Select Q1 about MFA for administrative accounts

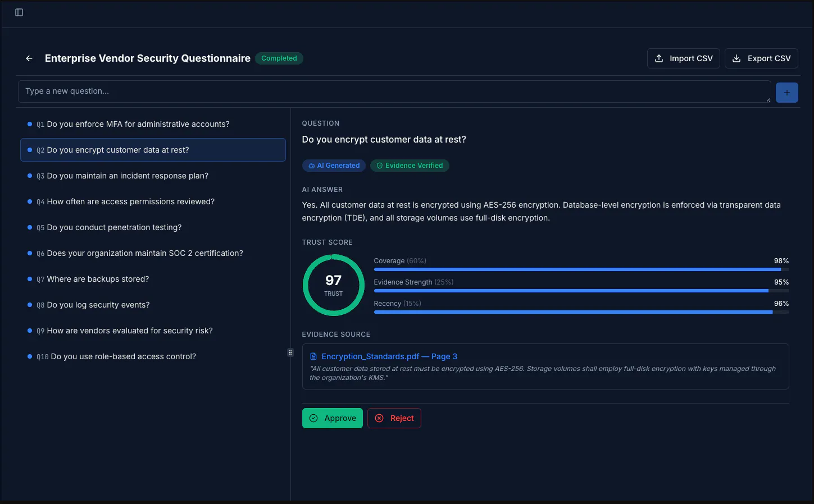tap(153, 124)
